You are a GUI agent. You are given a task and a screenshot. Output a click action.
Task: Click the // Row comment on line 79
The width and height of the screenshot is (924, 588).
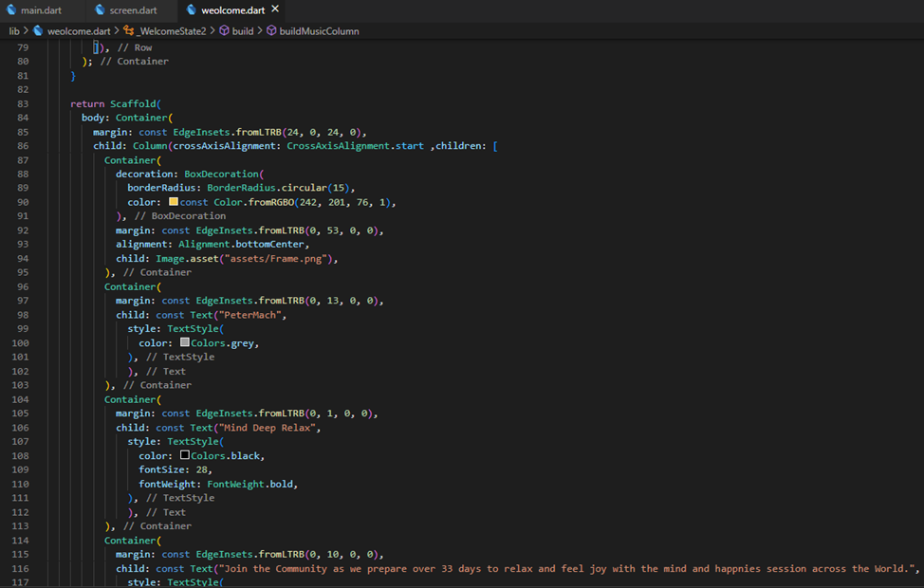(135, 47)
